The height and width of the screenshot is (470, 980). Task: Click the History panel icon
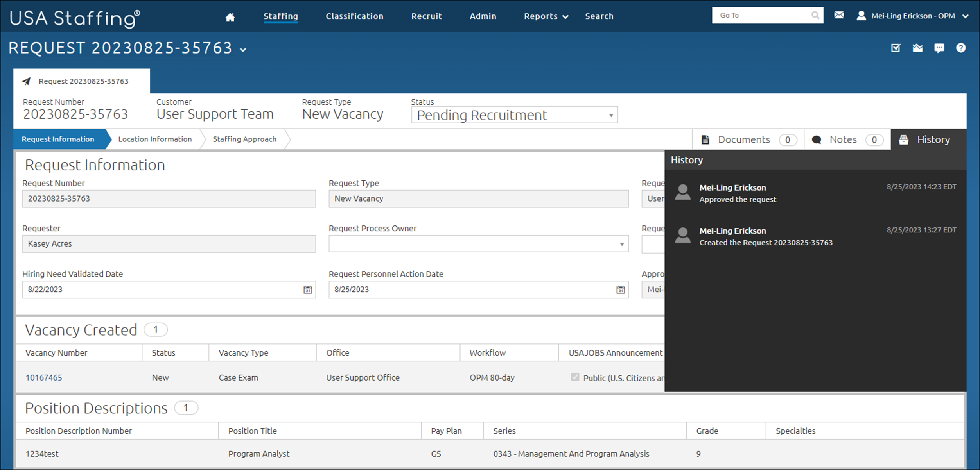click(x=904, y=140)
